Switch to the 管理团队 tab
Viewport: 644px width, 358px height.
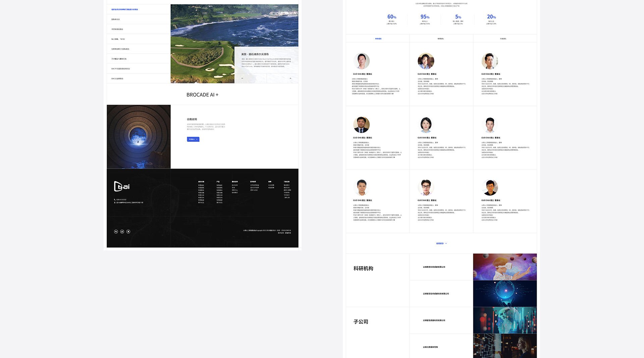(440, 39)
